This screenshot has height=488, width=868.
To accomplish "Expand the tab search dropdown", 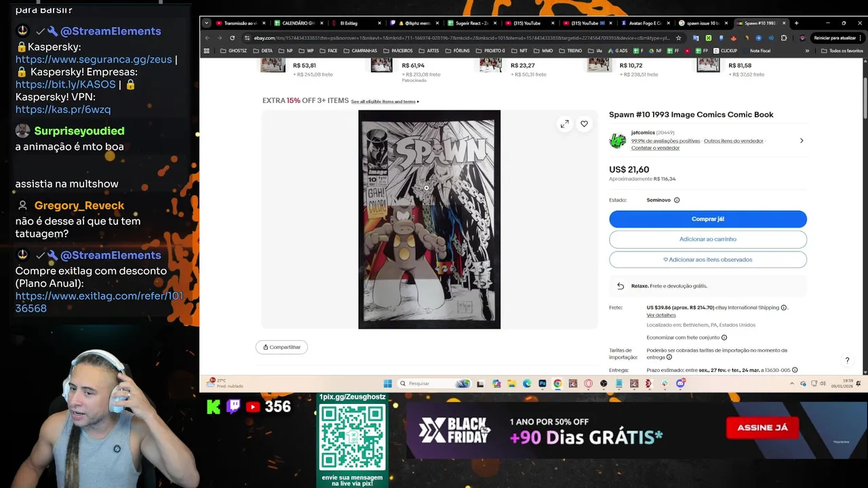I will 206,23.
